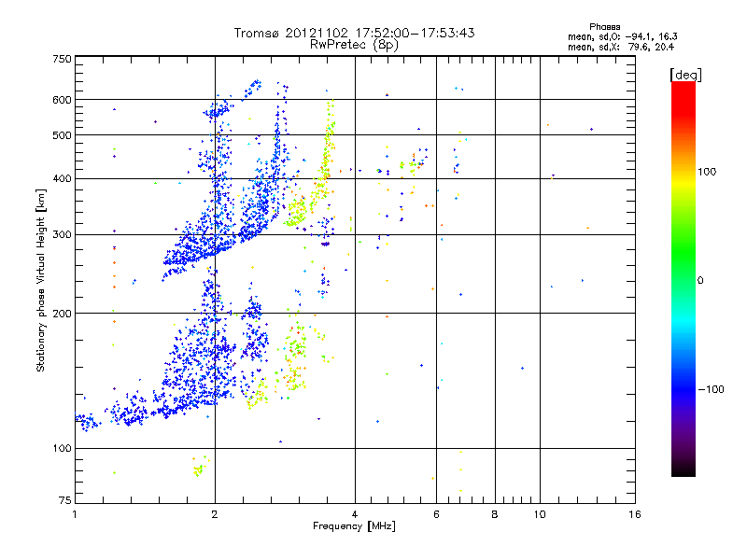Select the 'mean, sd,O: -94.1, 16.3' line
747x560 pixels.
pos(622,36)
